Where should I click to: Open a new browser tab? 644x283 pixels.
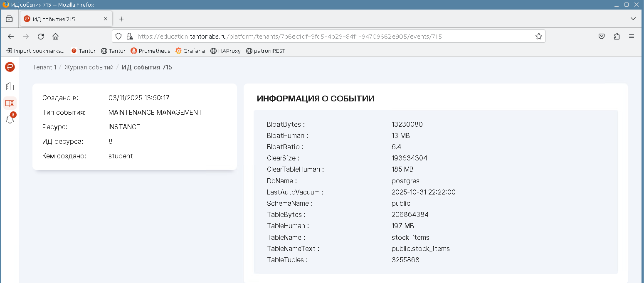click(x=121, y=19)
